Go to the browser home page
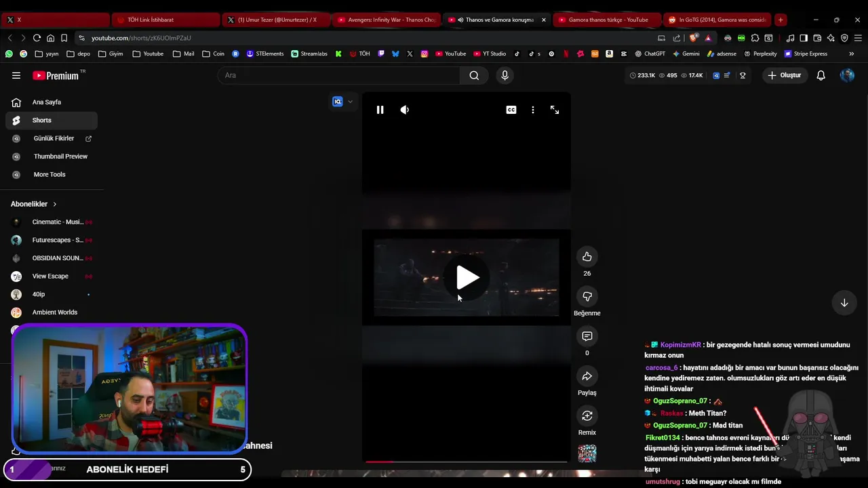 click(50, 38)
